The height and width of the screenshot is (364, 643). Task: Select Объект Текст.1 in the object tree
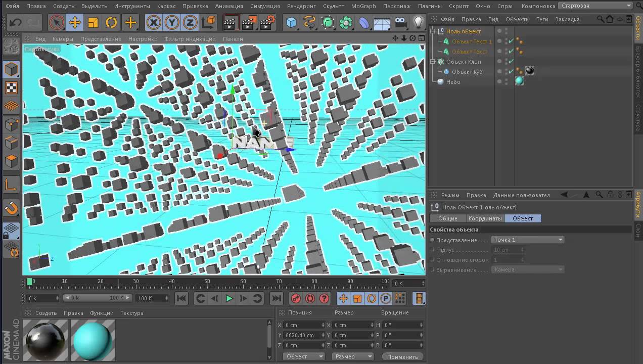(472, 41)
